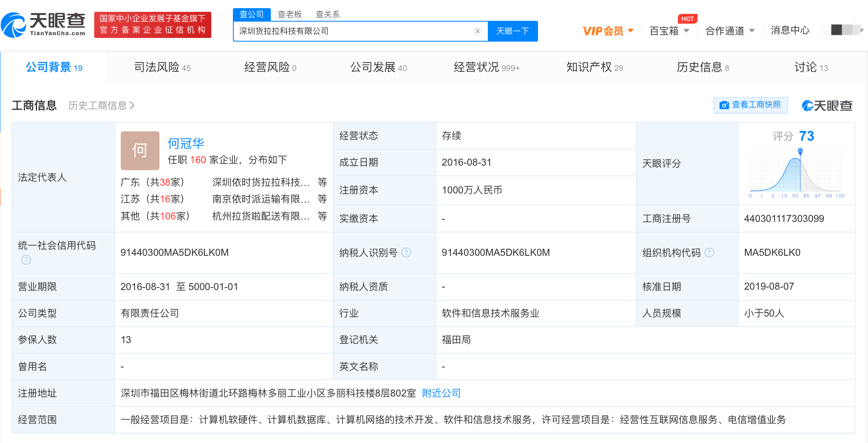Click the 工商信息 section heading
Screen dimensions: 868x443
tap(34, 106)
